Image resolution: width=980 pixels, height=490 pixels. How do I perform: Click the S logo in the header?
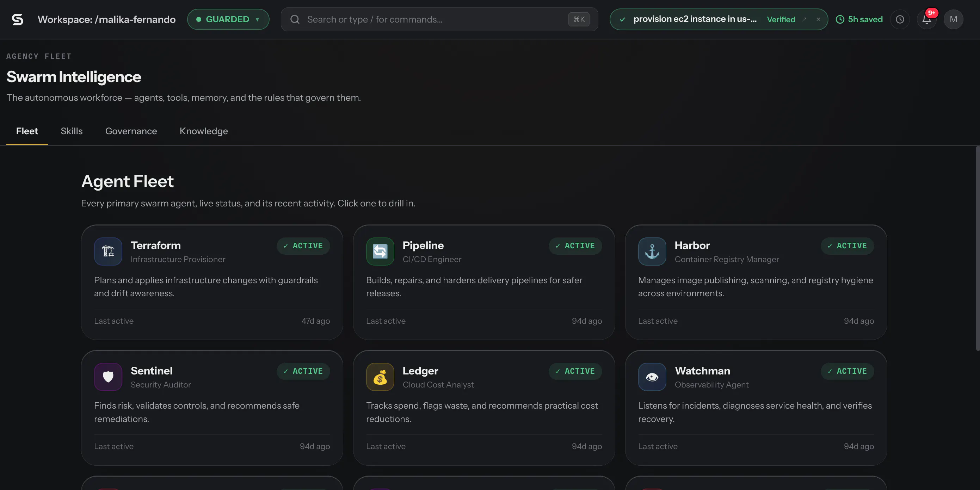pos(18,19)
